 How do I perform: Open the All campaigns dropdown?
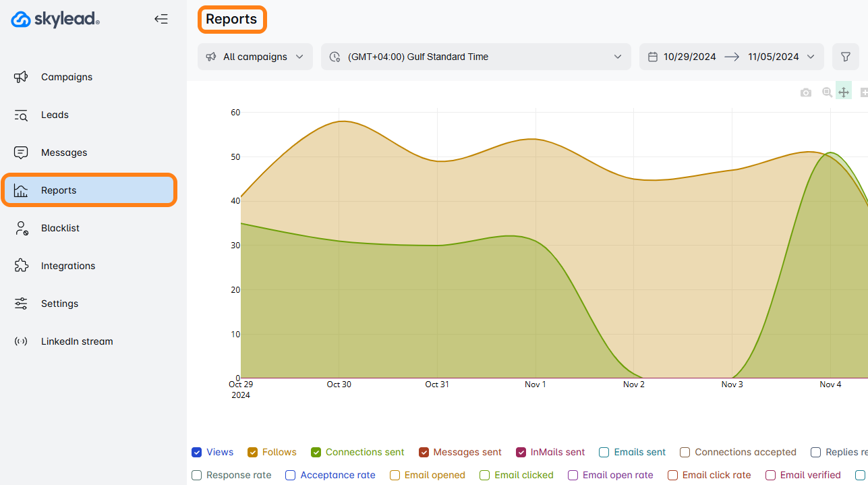pos(255,57)
